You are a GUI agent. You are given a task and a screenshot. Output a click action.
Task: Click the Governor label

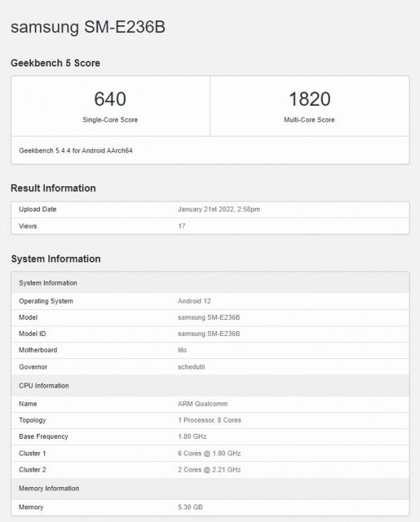click(x=33, y=367)
